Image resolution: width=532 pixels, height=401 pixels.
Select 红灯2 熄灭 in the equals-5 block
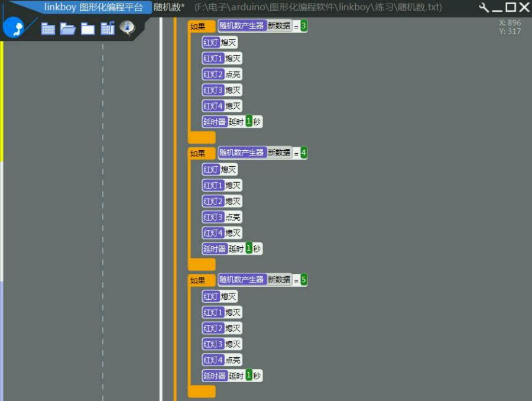(x=222, y=328)
